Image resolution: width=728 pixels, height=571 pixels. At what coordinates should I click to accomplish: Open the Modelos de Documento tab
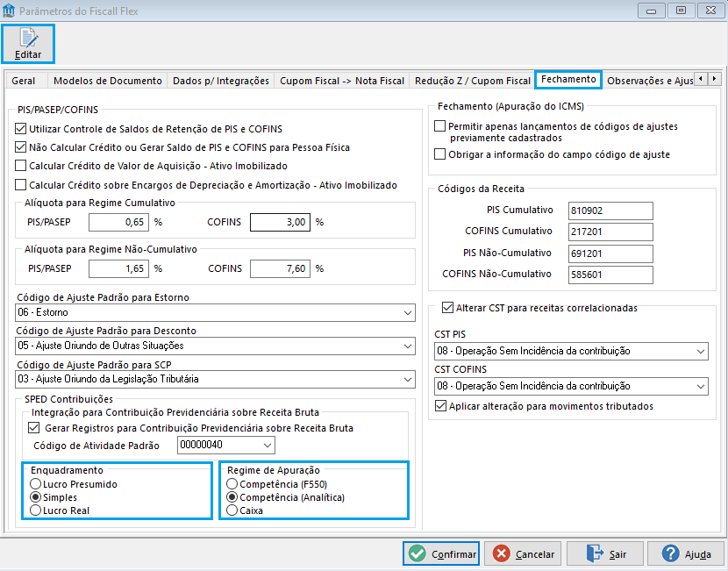click(x=108, y=81)
